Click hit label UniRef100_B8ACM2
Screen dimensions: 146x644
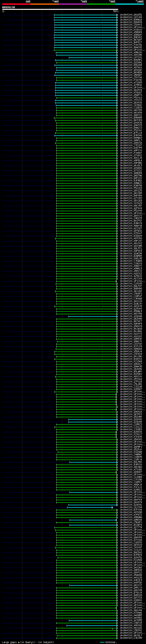pyautogui.click(x=131, y=47)
